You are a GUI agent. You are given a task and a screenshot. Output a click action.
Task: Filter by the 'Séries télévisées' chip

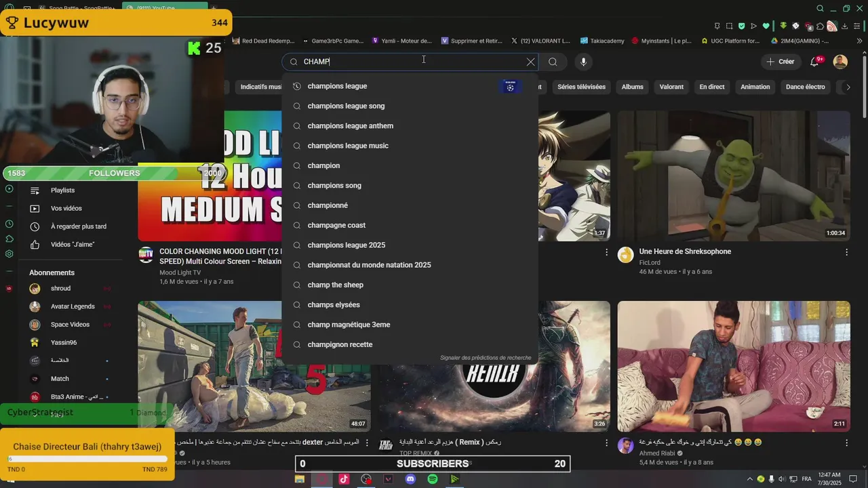tap(581, 87)
